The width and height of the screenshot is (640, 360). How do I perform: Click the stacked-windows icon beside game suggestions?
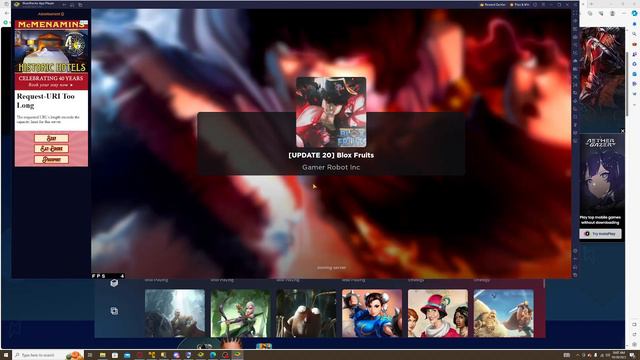[x=114, y=311]
